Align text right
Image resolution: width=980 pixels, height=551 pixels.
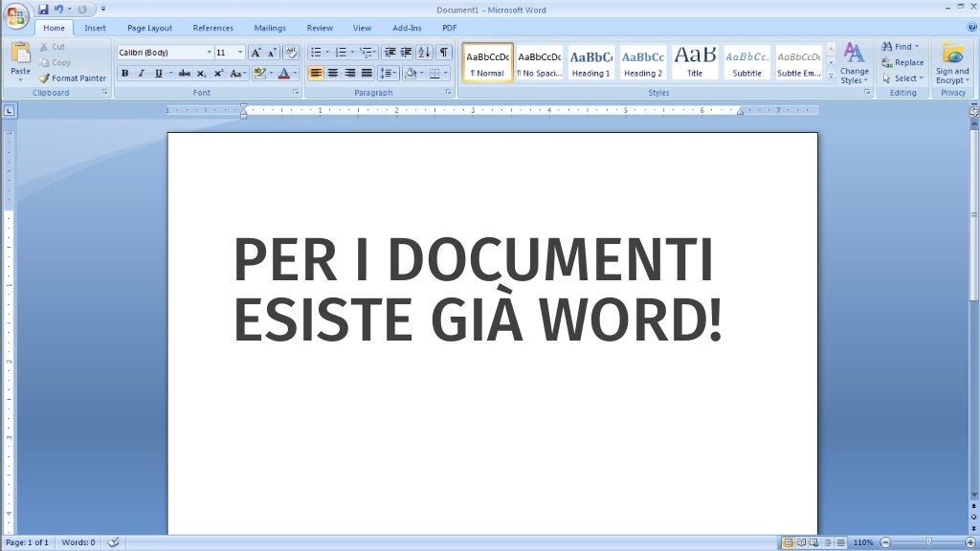click(x=350, y=74)
